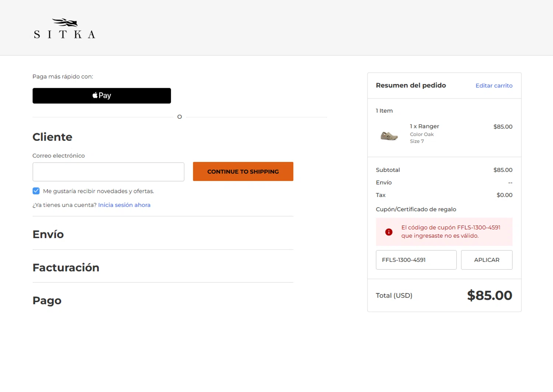Click the Cupón/Certificado de regalo label
The width and height of the screenshot is (553, 392).
coord(416,209)
